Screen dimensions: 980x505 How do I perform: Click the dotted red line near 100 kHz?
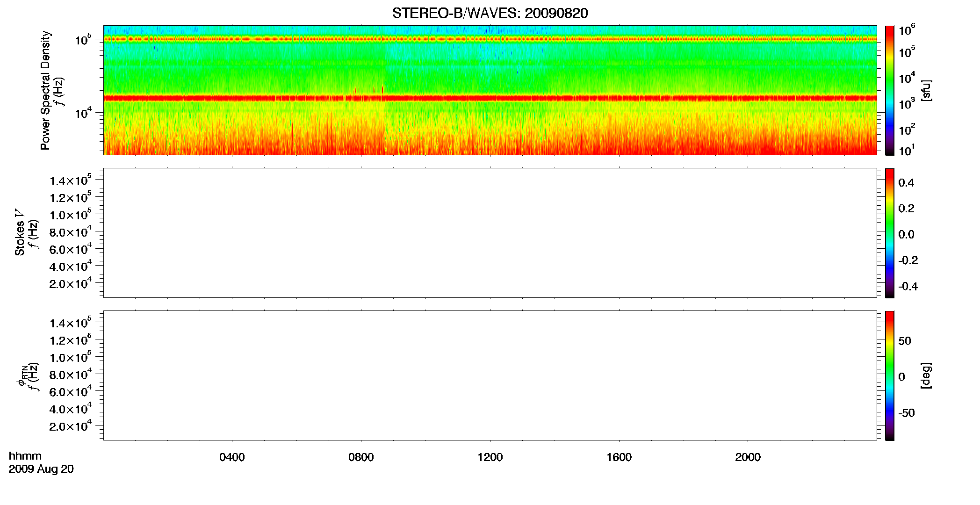point(490,39)
